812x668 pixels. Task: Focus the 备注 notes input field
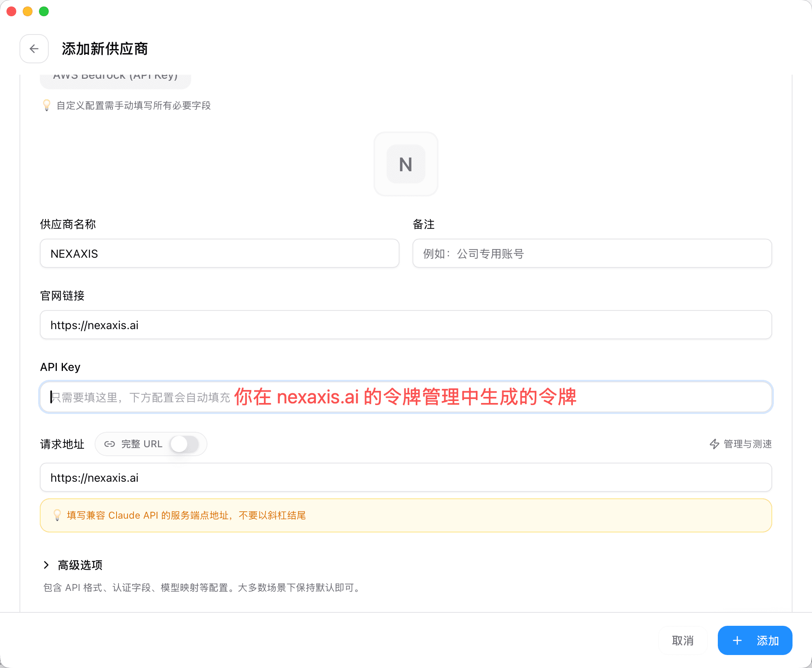click(x=592, y=254)
